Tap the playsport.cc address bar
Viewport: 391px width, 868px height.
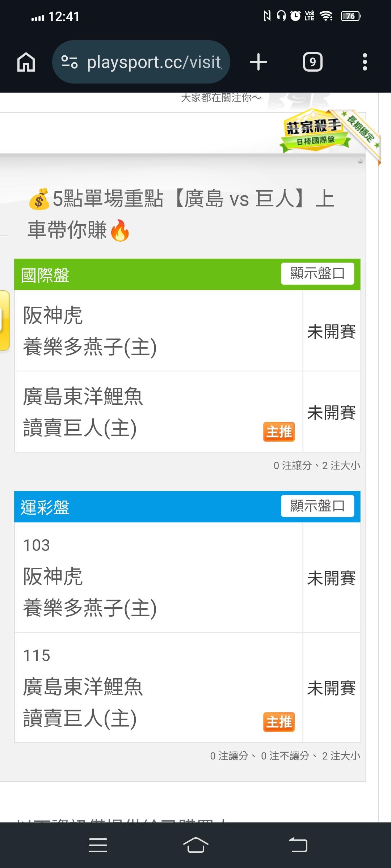coord(154,62)
